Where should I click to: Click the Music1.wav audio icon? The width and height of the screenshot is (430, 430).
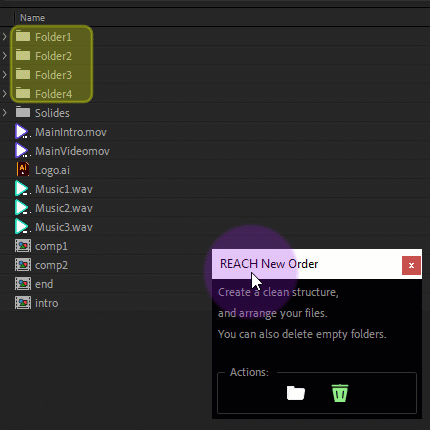point(23,189)
